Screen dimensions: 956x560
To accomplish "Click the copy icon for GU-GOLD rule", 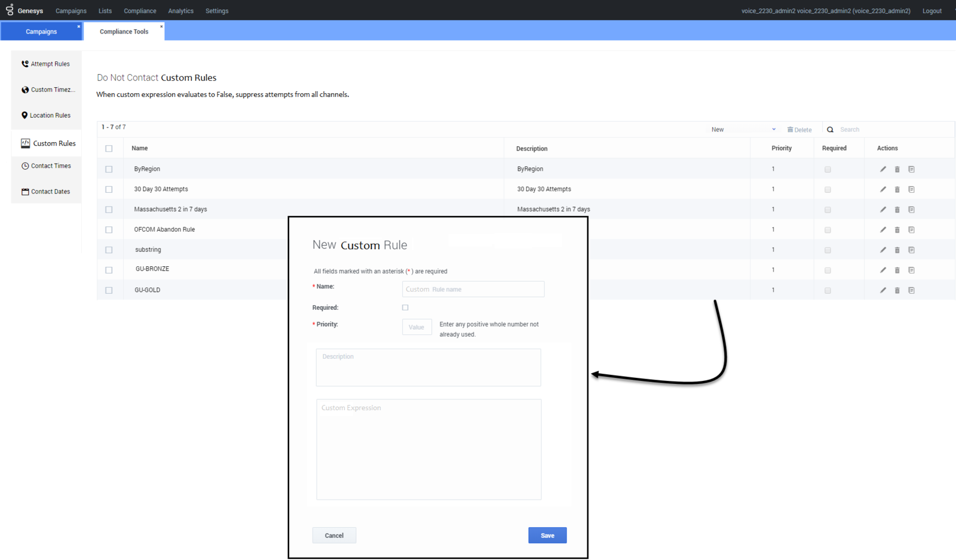I will pos(911,290).
